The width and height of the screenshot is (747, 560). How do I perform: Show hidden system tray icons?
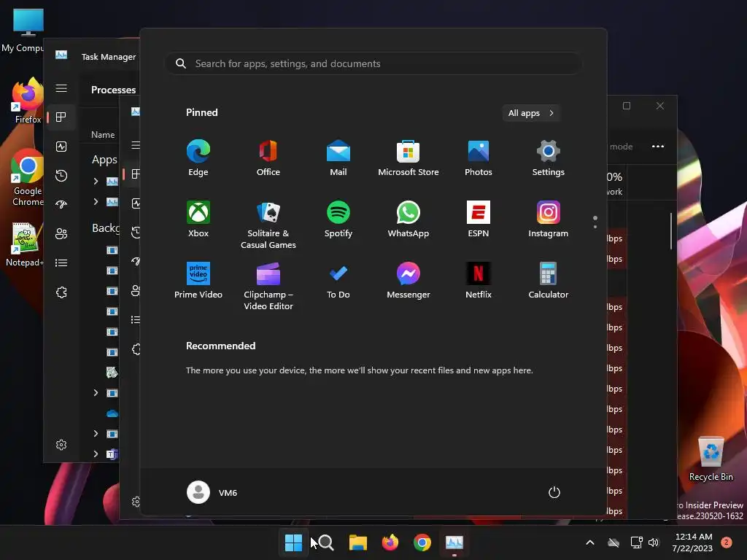(589, 542)
